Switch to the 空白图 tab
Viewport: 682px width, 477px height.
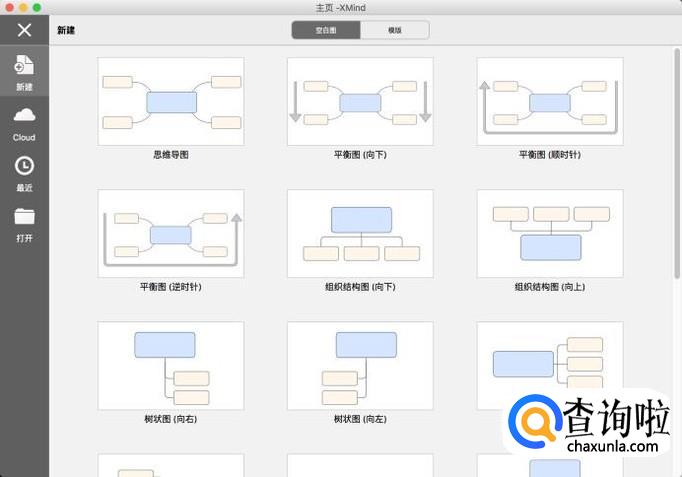coord(326,30)
